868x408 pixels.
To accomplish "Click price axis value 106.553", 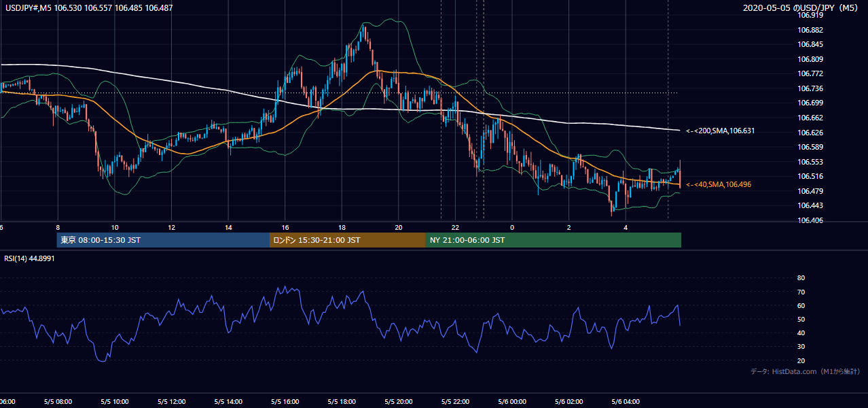I will coord(810,162).
